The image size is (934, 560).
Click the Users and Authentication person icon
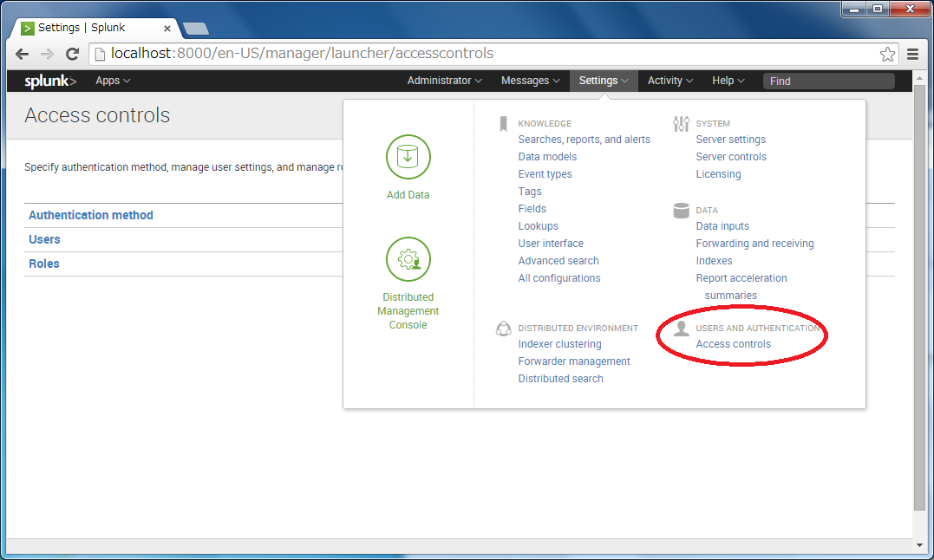pos(681,329)
